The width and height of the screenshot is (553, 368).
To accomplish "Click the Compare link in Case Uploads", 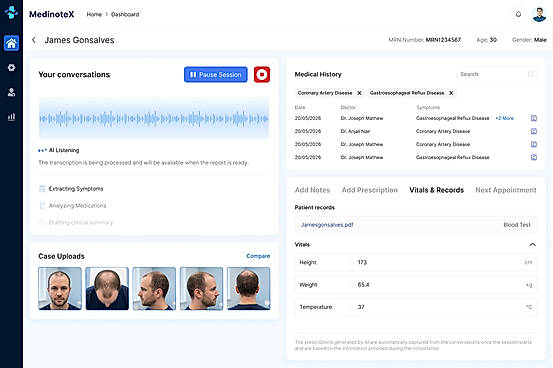I will coord(258,256).
